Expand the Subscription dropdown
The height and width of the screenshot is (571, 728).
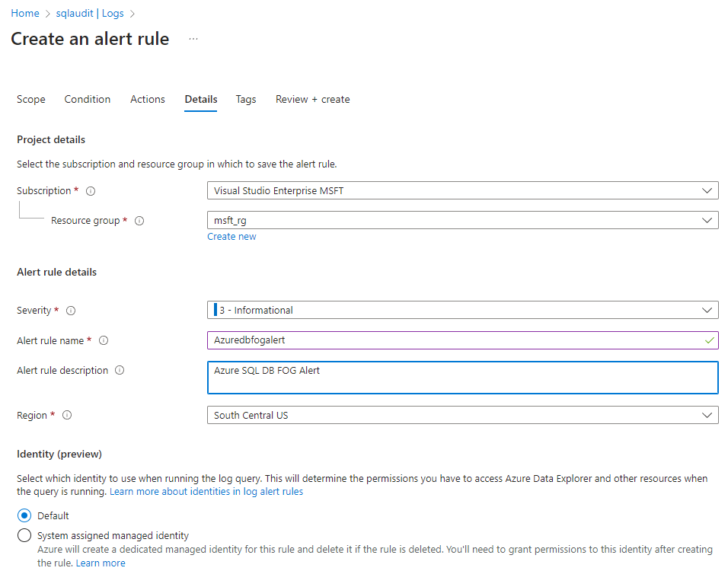click(462, 190)
